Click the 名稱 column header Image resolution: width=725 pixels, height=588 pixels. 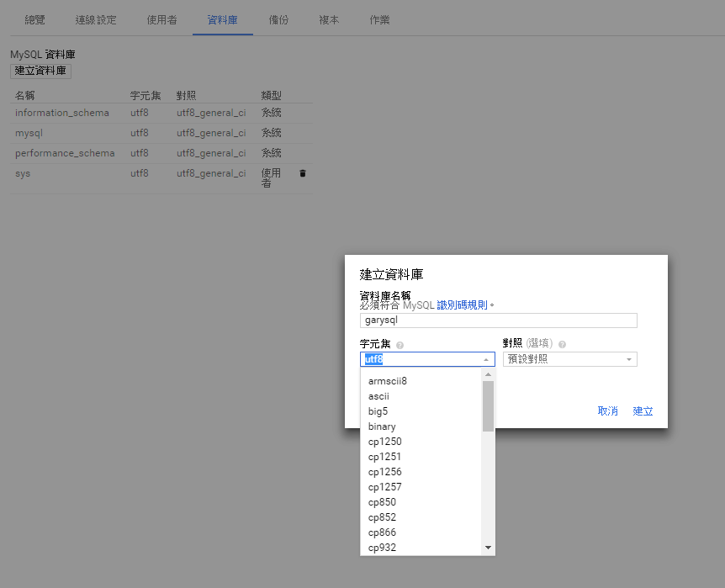[25, 96]
